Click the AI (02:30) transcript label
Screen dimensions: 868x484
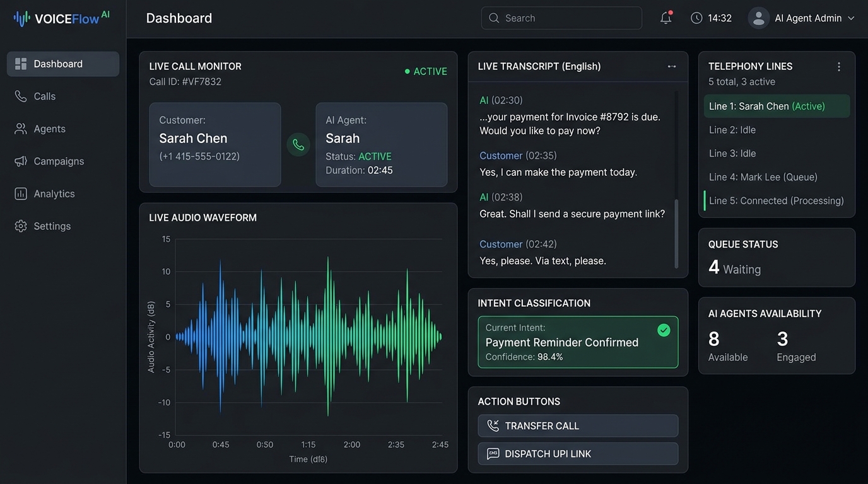tap(501, 100)
